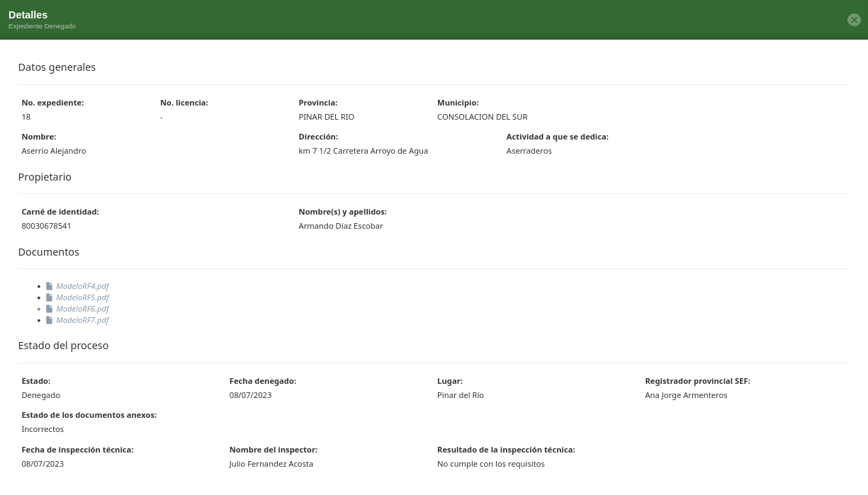
Task: Select registrar name Ana Jorge Armenteros
Action: [685, 395]
